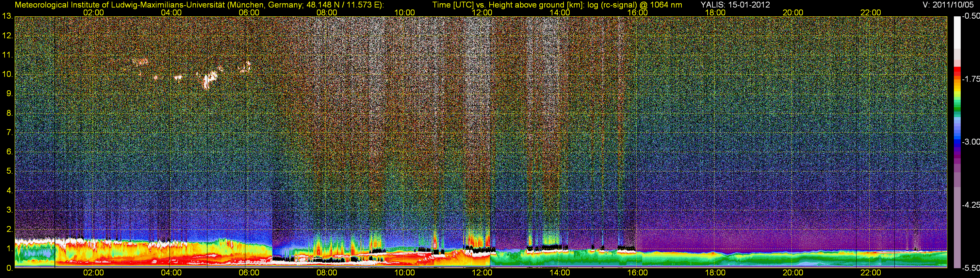Screen dimensions: 980x278
Task: Click the bottom axis 18:00 time label
Action: coord(715,273)
